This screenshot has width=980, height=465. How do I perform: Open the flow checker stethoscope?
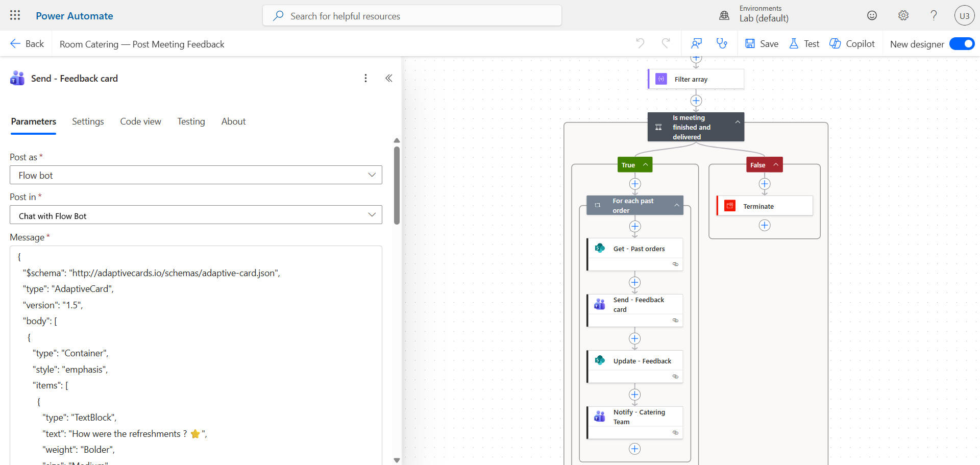(x=722, y=43)
